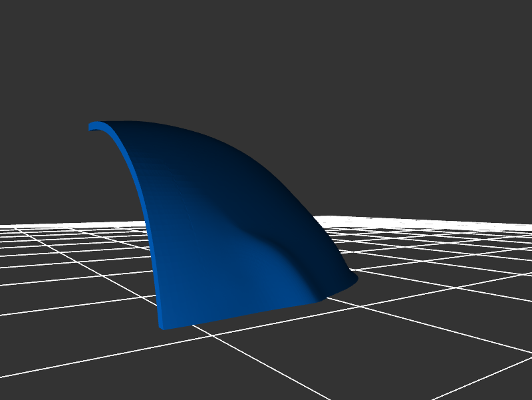Click the grid horizon line at far left
The image size is (532, 400).
point(13,227)
